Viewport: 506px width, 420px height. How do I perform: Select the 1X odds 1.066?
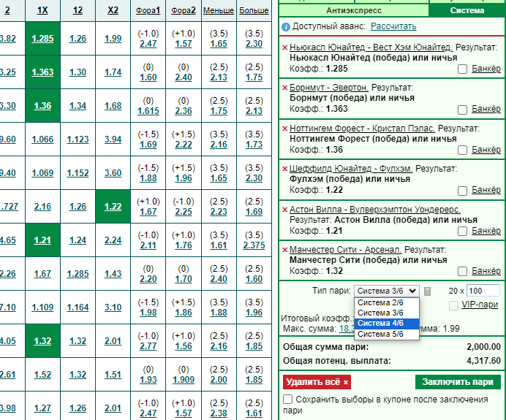(42, 140)
